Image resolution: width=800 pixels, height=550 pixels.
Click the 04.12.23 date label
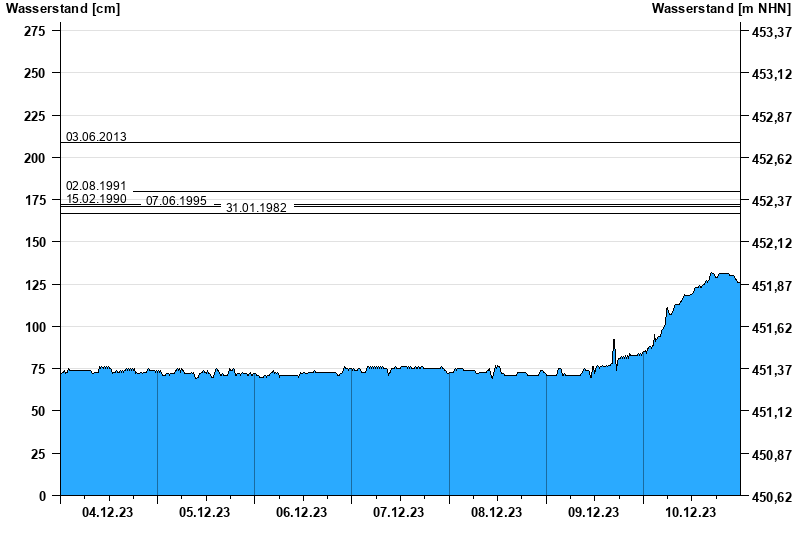click(108, 512)
